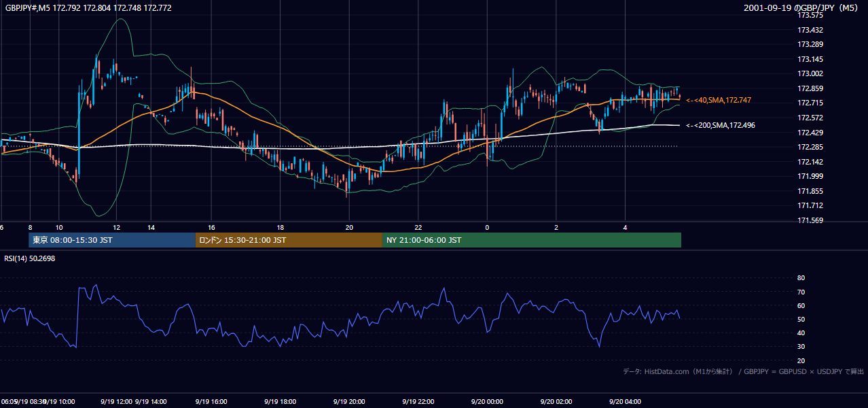Select the NY 21:00-06:00 JST session bar
Viewport: 868px width, 408px height.
532,240
